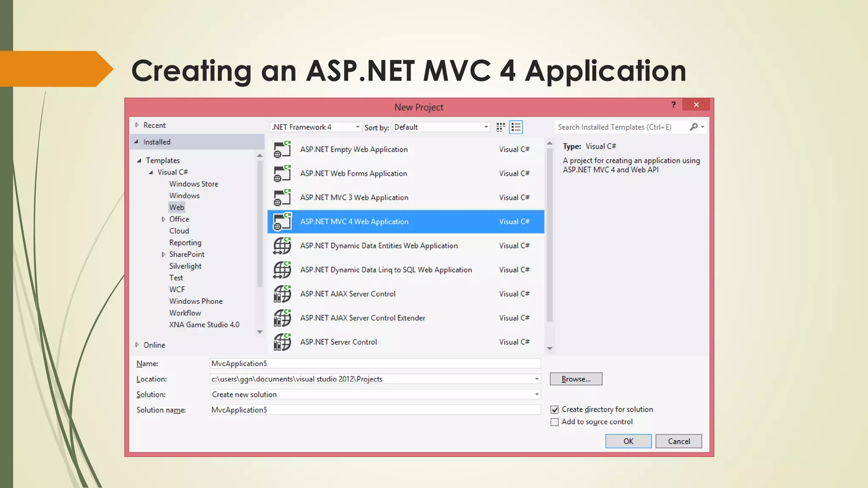Click the template list scrollbar down arrow
This screenshot has width=868, height=488.
click(550, 349)
